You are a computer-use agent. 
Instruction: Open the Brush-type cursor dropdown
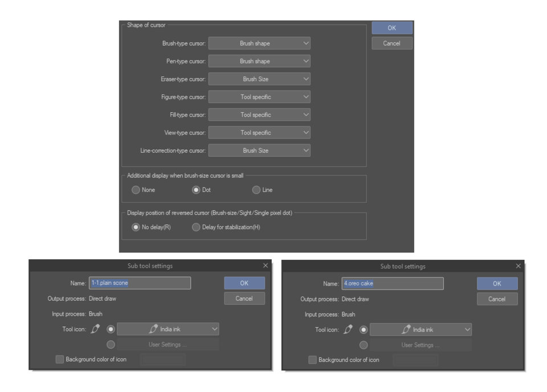pos(259,43)
